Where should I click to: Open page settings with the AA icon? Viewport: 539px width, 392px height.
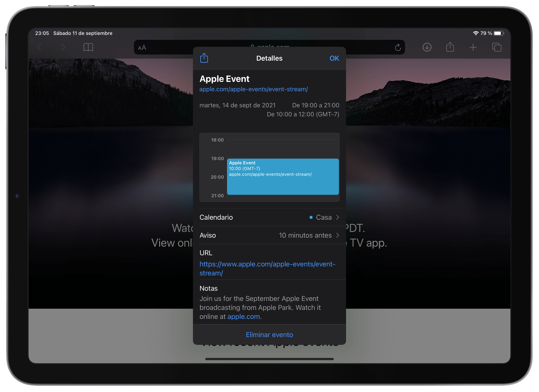pos(142,48)
